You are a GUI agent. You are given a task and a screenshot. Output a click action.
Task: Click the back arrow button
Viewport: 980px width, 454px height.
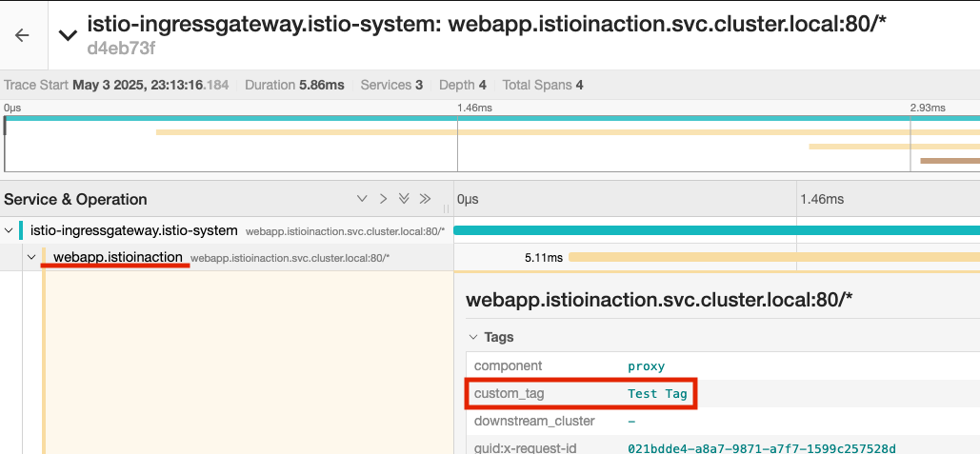[22, 35]
